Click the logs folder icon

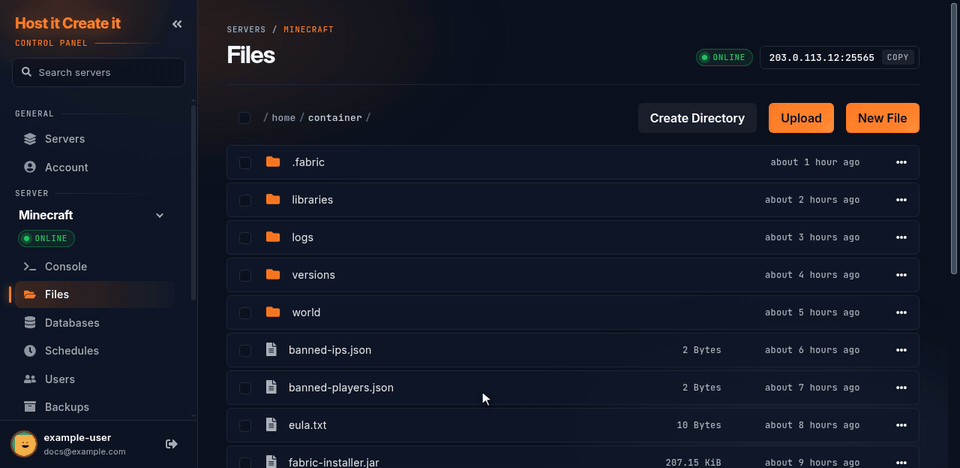click(x=273, y=236)
